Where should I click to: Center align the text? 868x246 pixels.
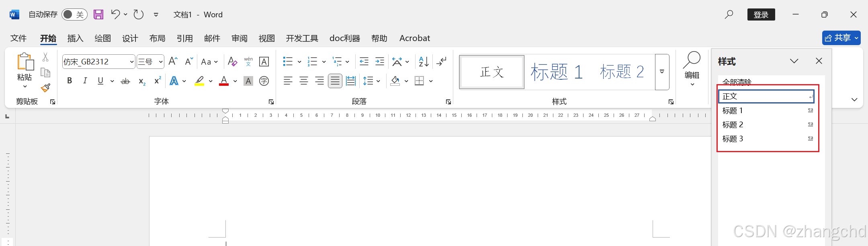tap(304, 81)
